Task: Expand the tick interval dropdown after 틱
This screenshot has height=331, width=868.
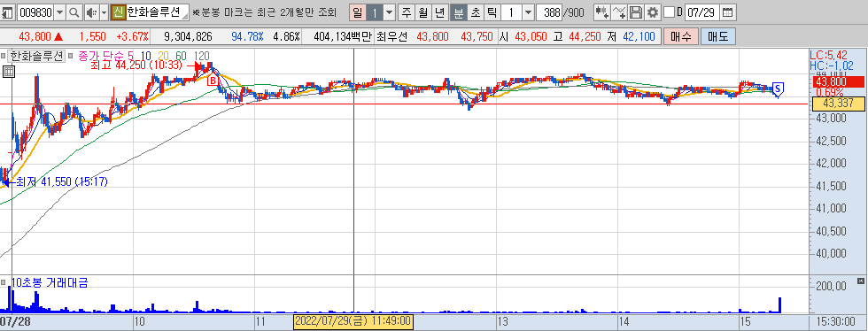Action: (x=529, y=12)
